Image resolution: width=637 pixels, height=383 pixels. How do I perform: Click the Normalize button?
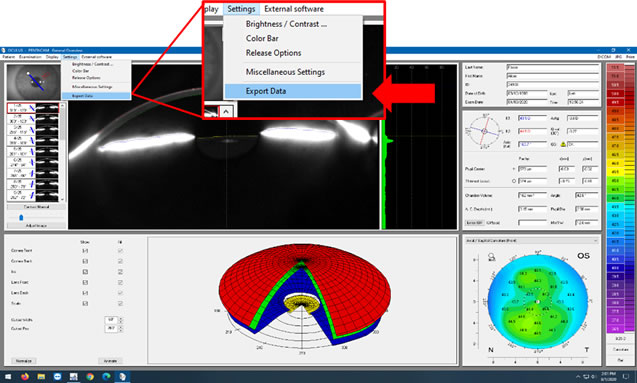(x=24, y=361)
